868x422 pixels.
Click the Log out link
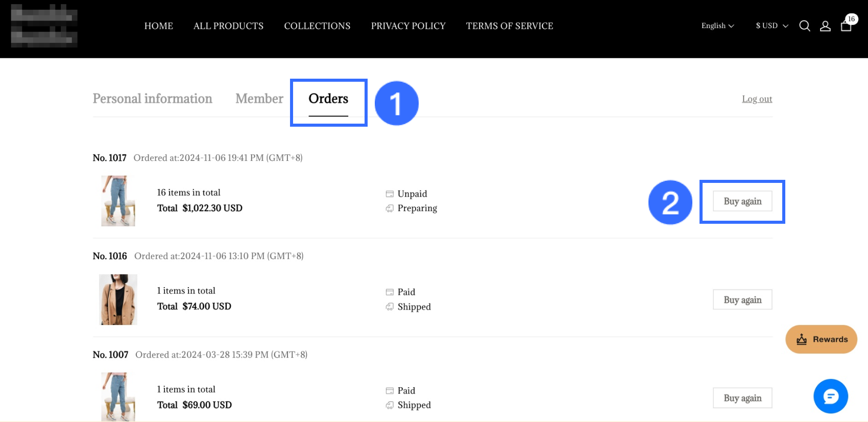[757, 99]
